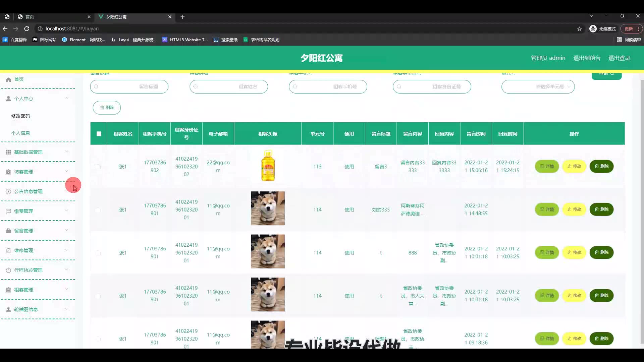Click the 租客手机号 search input field
The height and width of the screenshot is (362, 644).
[x=328, y=86]
